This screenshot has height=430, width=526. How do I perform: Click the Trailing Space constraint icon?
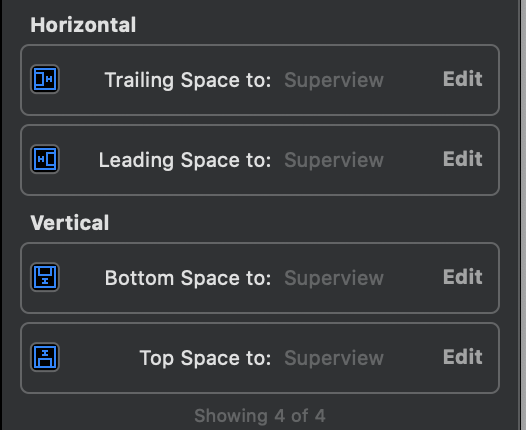[45, 79]
